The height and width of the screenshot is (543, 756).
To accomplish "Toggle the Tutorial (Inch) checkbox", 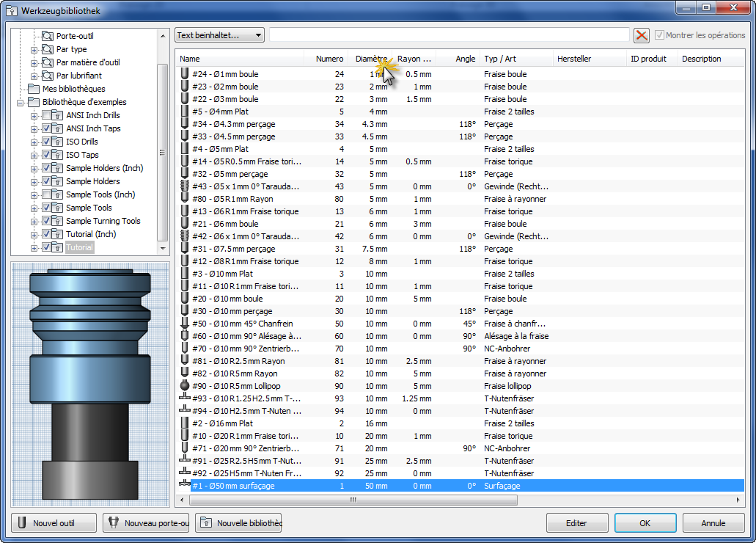I will click(46, 233).
